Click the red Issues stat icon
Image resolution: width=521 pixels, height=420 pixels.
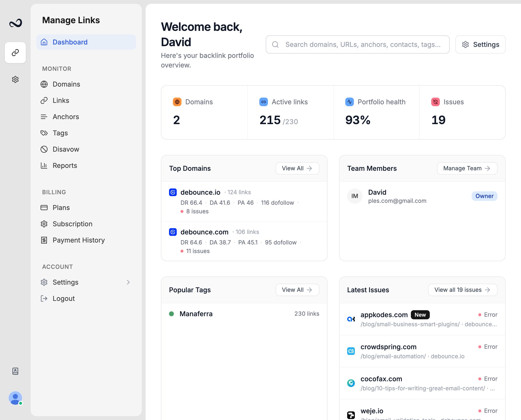click(x=436, y=102)
